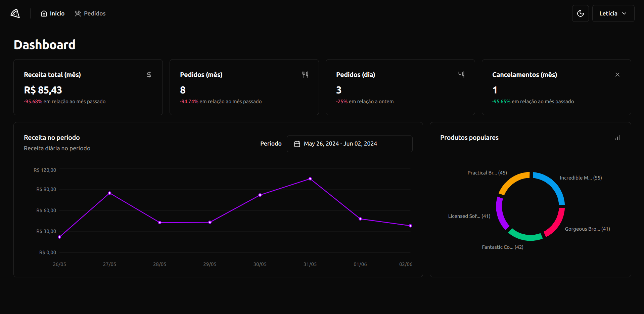Viewport: 644px width, 314px height.
Task: Open the Pedidos orders page
Action: (90, 13)
